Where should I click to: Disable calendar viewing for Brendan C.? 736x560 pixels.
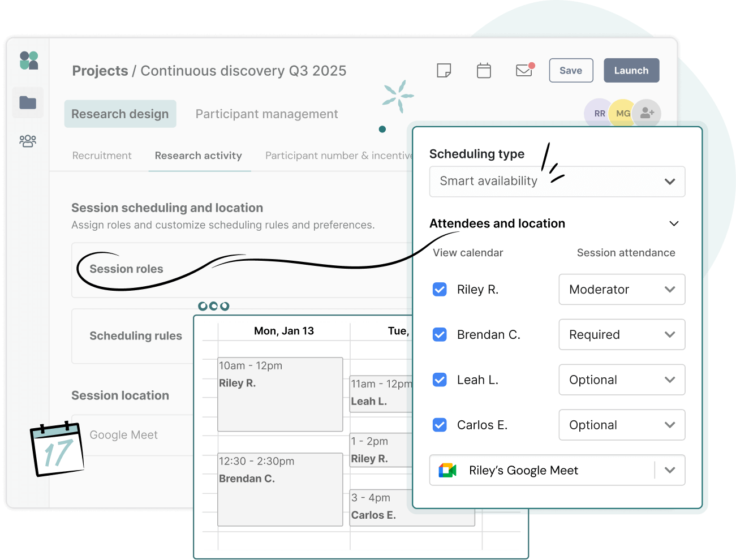pos(440,334)
